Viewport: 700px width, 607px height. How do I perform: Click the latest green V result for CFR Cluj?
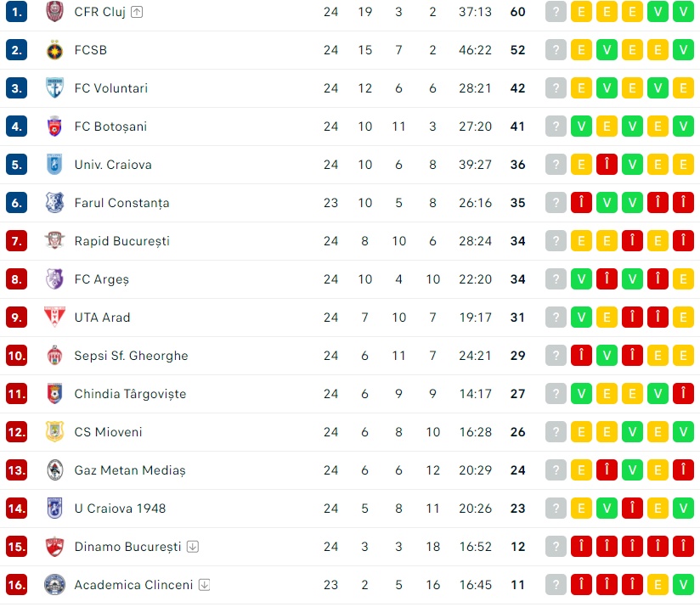click(683, 12)
